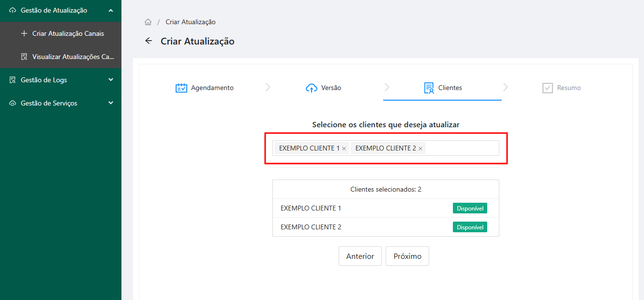Open Visualizar Atualizações Canais menu item

(x=73, y=57)
